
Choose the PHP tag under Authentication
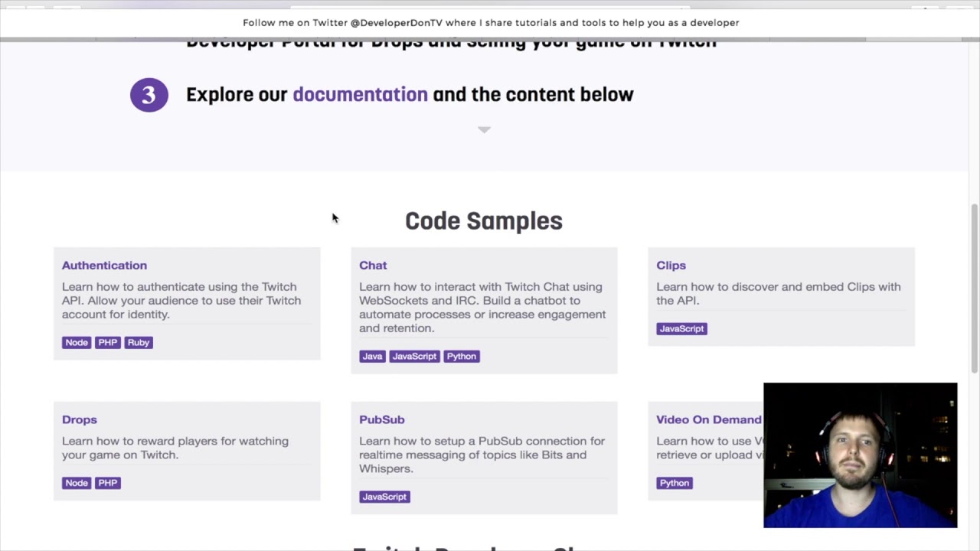tap(108, 343)
